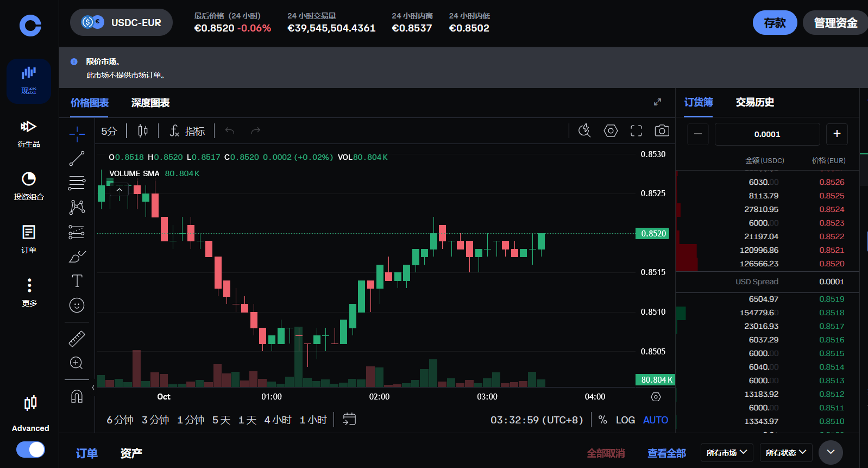Click the 管理资金 button
The height and width of the screenshot is (468, 868).
[835, 23]
